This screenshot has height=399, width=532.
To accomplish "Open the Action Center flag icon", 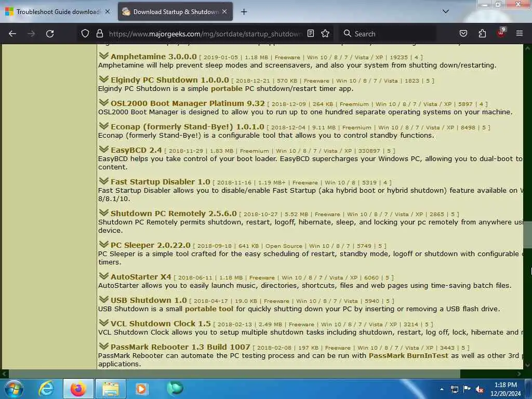I will pos(467,389).
